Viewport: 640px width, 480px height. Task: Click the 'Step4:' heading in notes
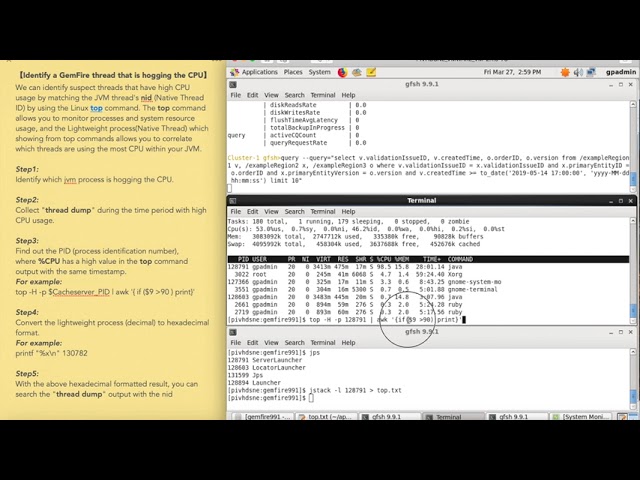pos(27,313)
